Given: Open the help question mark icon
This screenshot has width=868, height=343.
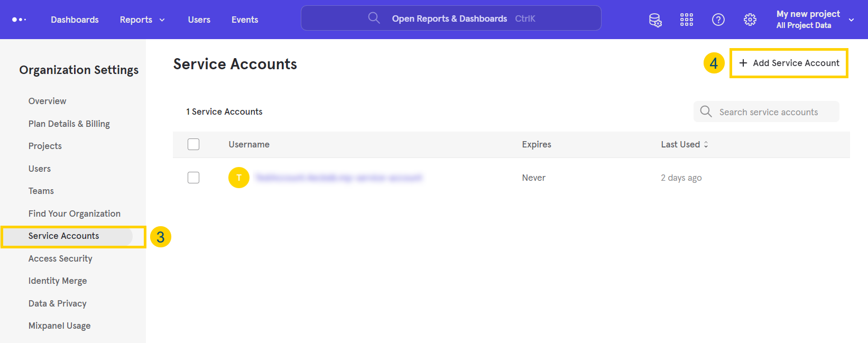Looking at the screenshot, I should point(718,20).
